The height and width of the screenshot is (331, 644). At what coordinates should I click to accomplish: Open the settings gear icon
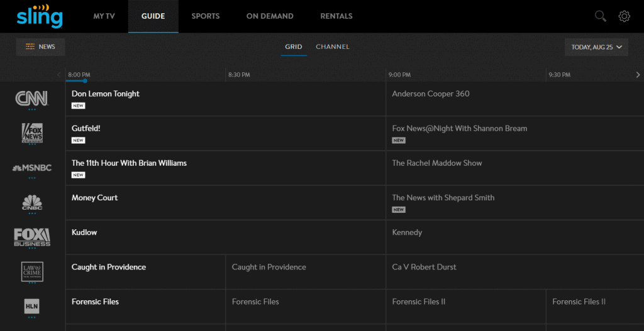click(x=625, y=16)
